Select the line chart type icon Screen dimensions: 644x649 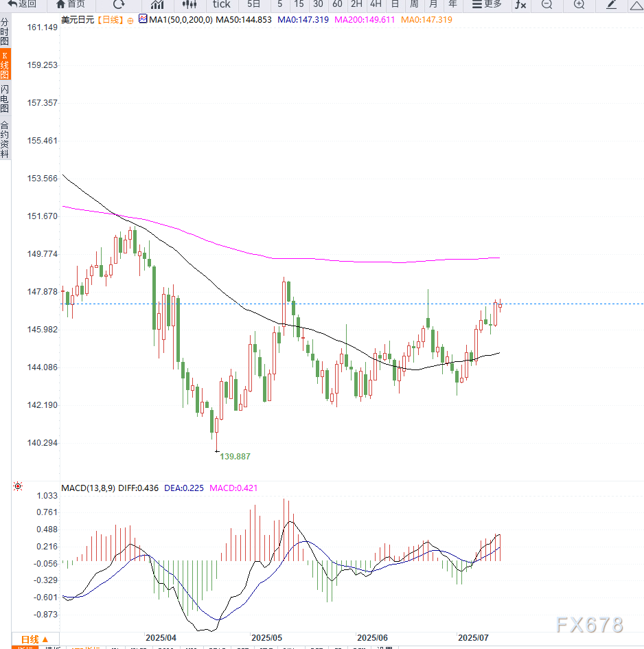157,5
